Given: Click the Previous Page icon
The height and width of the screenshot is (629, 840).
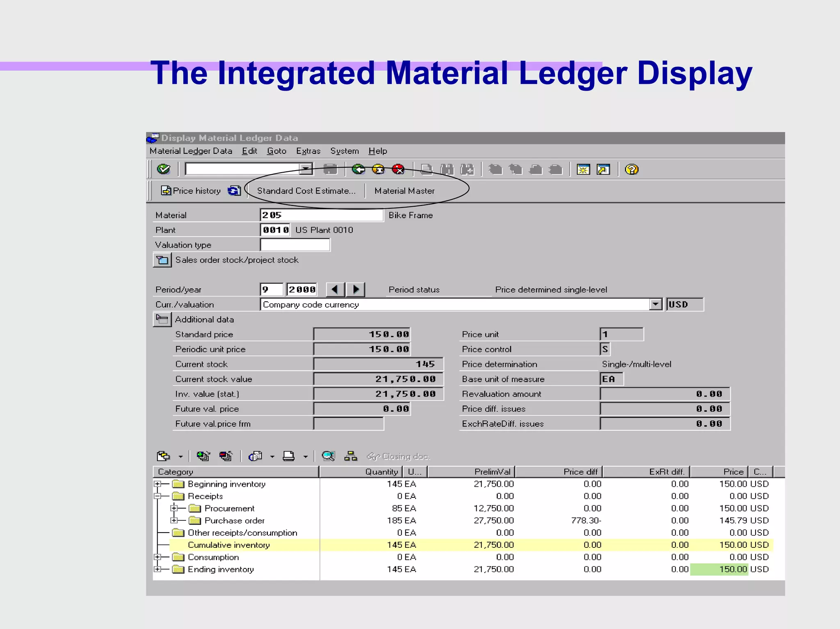Looking at the screenshot, I should [x=516, y=169].
